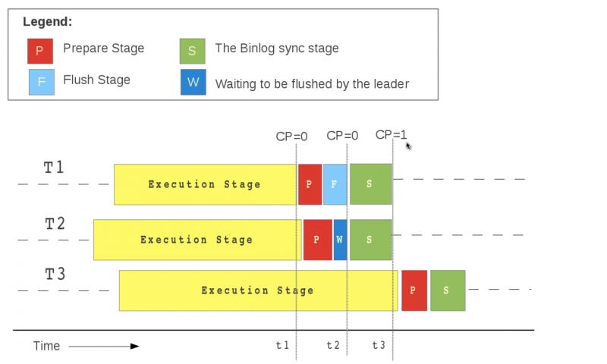Click the red P block in row T2

tap(317, 240)
